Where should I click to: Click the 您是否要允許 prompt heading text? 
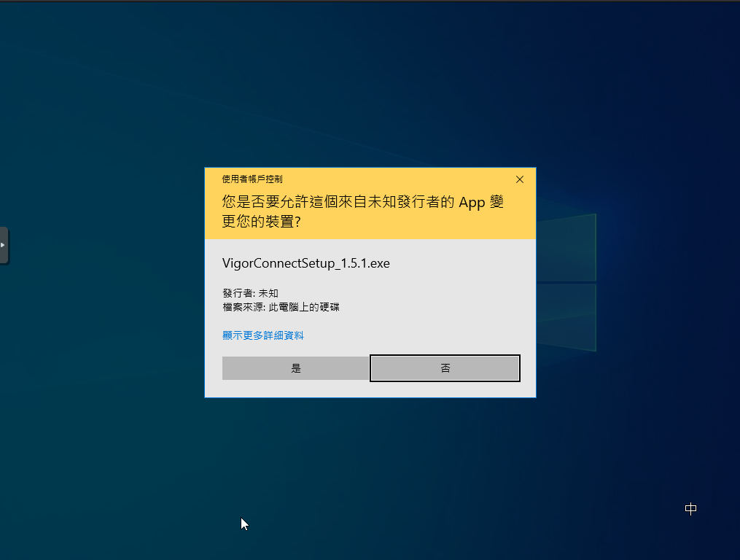pyautogui.click(x=292, y=203)
